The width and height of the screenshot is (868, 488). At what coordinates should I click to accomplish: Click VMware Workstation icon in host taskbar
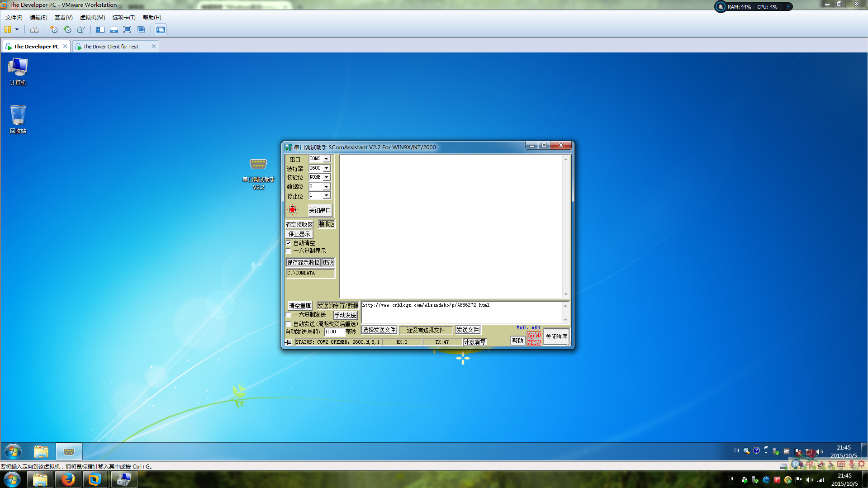(95, 479)
